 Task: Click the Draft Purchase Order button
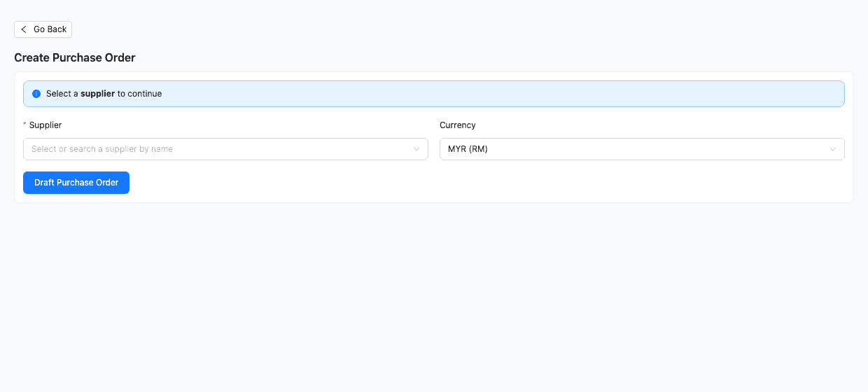coord(76,183)
